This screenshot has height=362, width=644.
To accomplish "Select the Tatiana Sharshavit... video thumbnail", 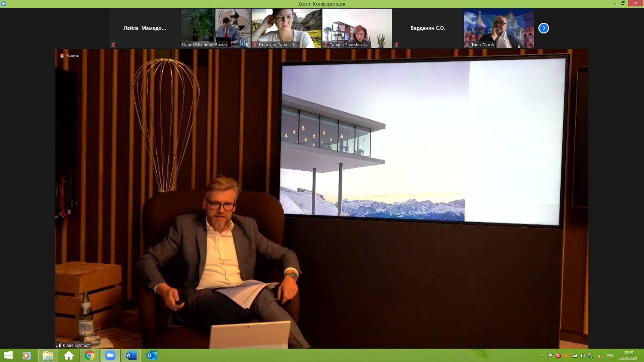I will tap(357, 28).
